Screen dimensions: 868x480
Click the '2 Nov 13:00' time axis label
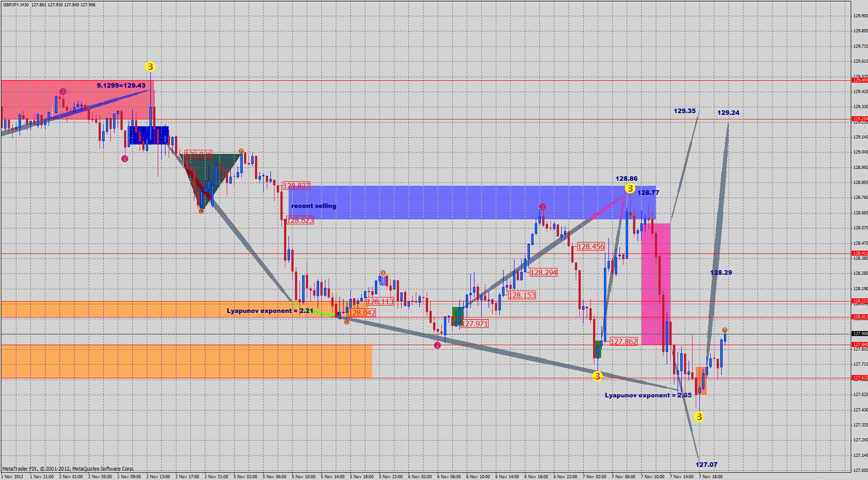tap(158, 476)
